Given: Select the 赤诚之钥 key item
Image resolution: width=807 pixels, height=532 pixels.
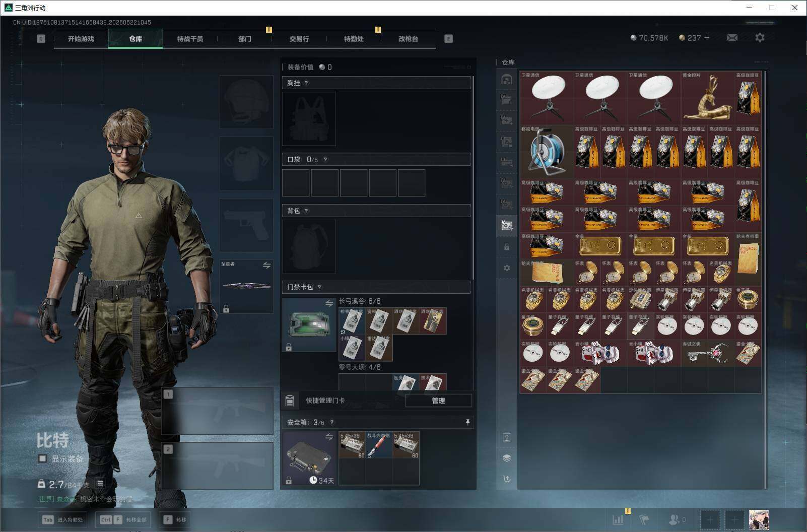Looking at the screenshot, I should pos(708,353).
